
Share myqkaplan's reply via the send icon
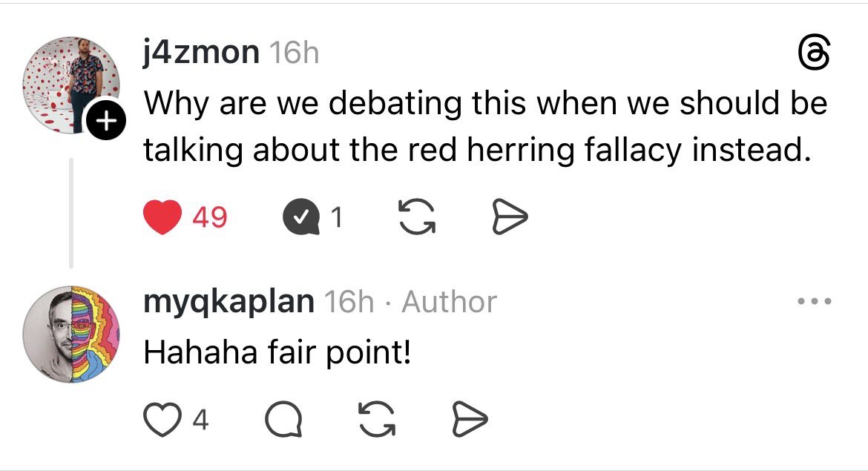click(470, 421)
